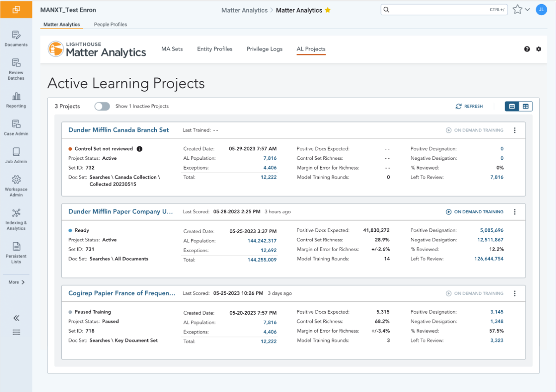The width and height of the screenshot is (556, 392).
Task: Open Dunder Mifflin Canada Branch Set project
Action: point(119,130)
